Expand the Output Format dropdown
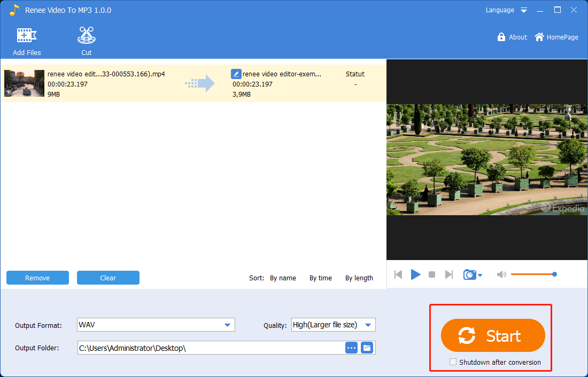This screenshot has height=377, width=588. pos(228,325)
